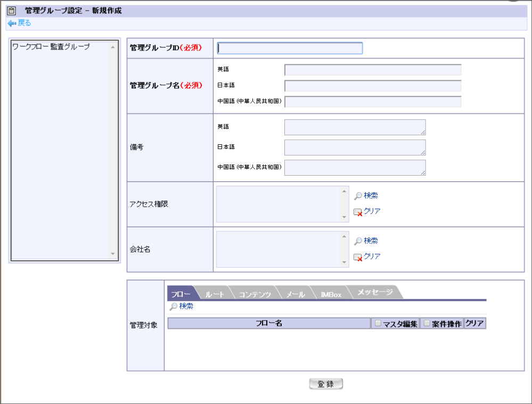
Task: Click up arrow of アクセス権限 list scrollbar
Action: coord(344,191)
